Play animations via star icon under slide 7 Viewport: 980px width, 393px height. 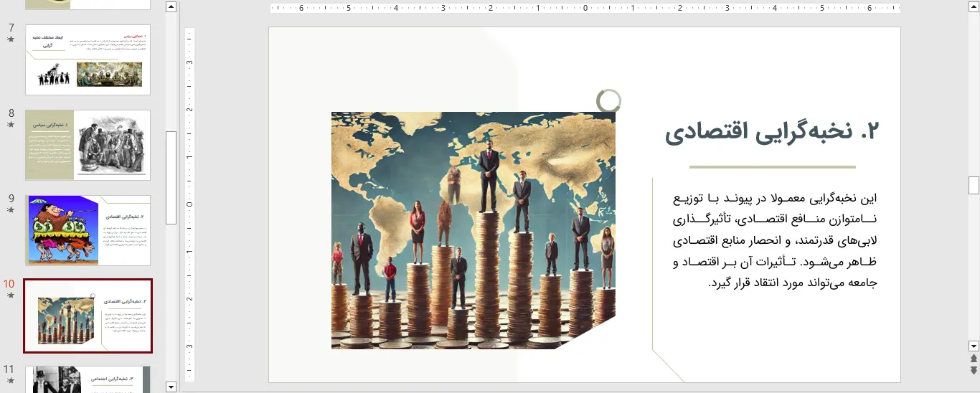(x=11, y=39)
